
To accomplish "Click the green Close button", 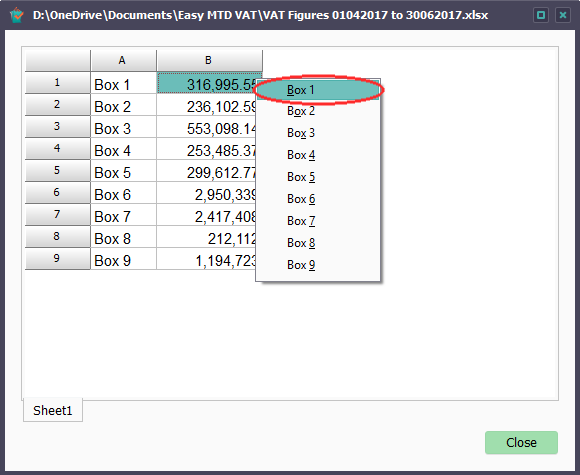I will (x=521, y=442).
